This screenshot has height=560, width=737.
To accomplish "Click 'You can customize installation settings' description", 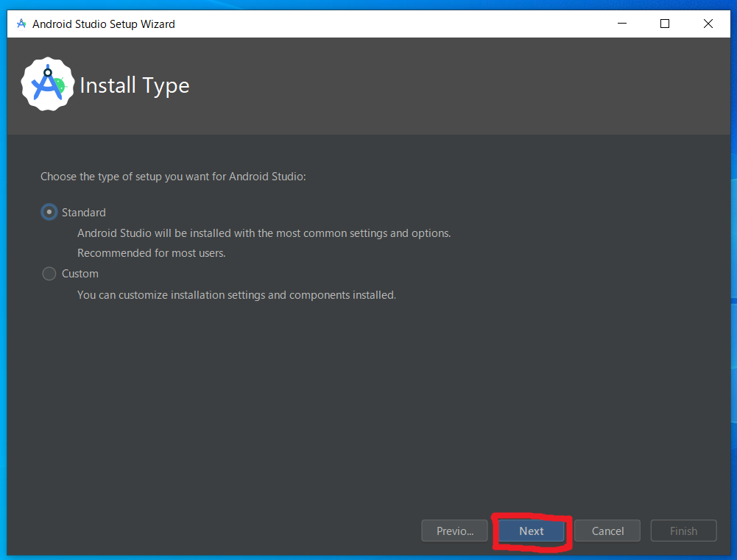I will 236,295.
